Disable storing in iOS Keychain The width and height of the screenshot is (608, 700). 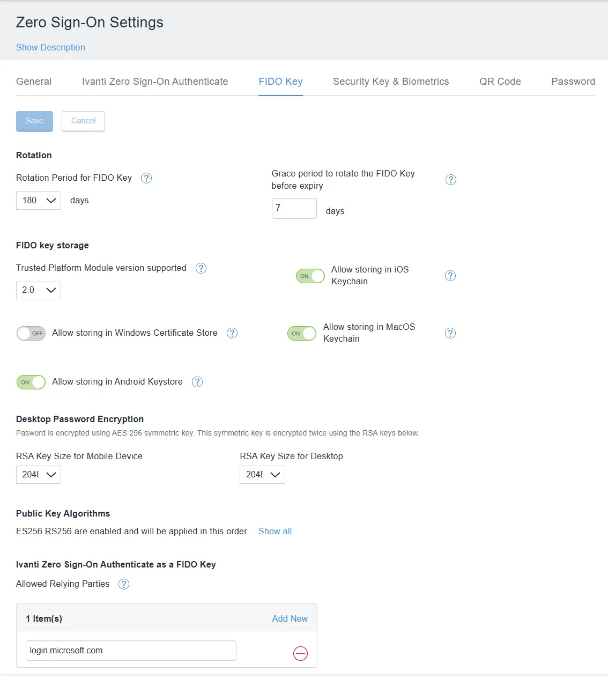tap(310, 276)
